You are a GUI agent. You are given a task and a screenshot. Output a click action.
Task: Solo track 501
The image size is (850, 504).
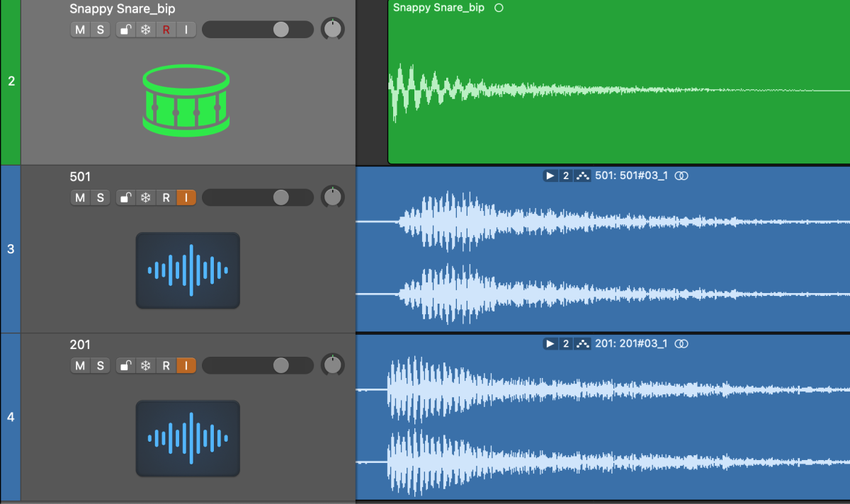(100, 197)
